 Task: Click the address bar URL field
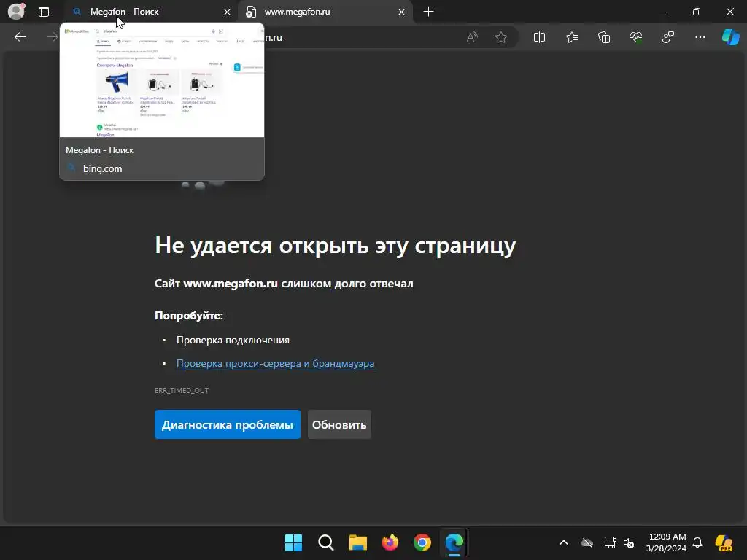[x=362, y=37]
